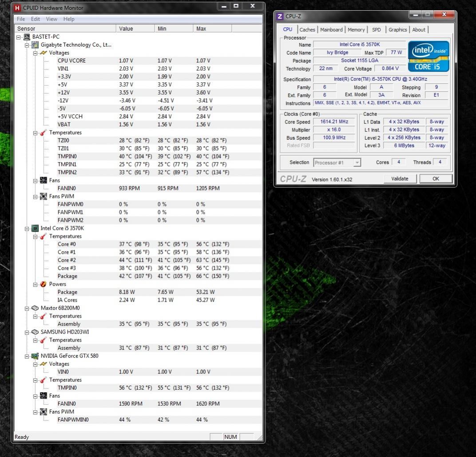Switch to the SPD tab in CPU-Z
This screenshot has height=457, width=476.
click(x=377, y=30)
